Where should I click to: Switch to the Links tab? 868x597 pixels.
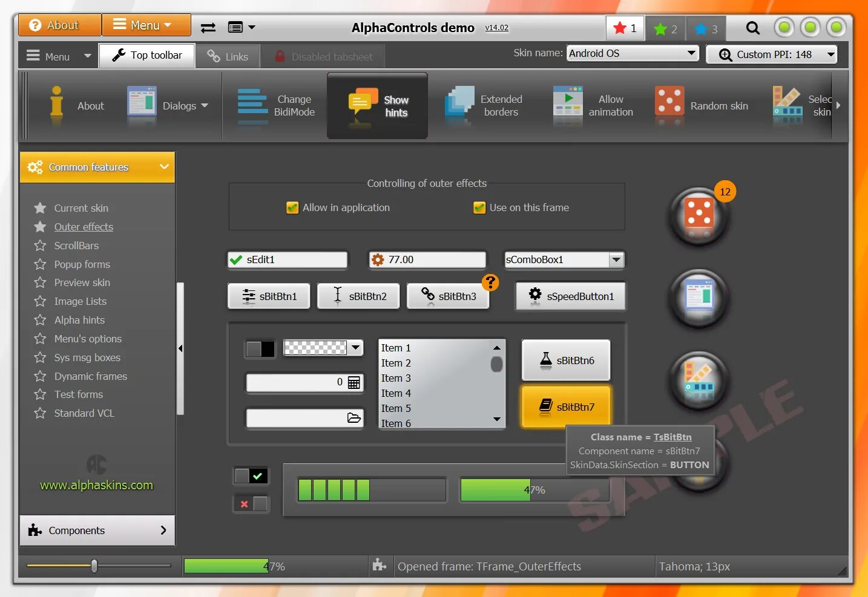[x=228, y=56]
